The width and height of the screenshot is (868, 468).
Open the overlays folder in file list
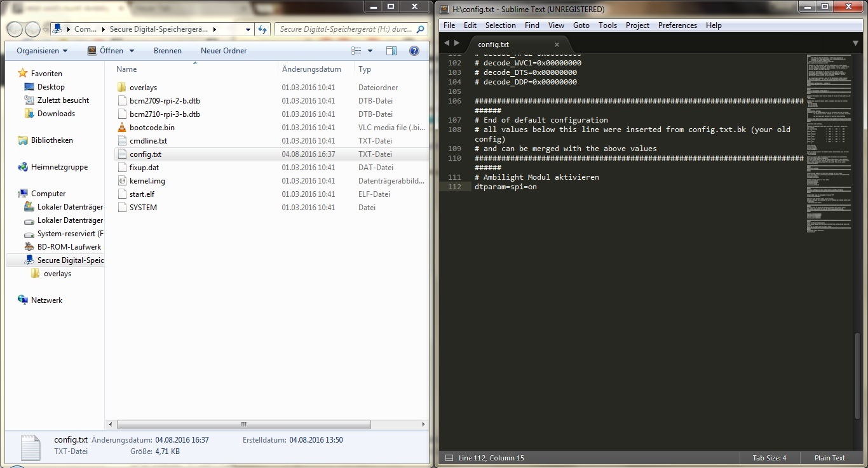(143, 88)
